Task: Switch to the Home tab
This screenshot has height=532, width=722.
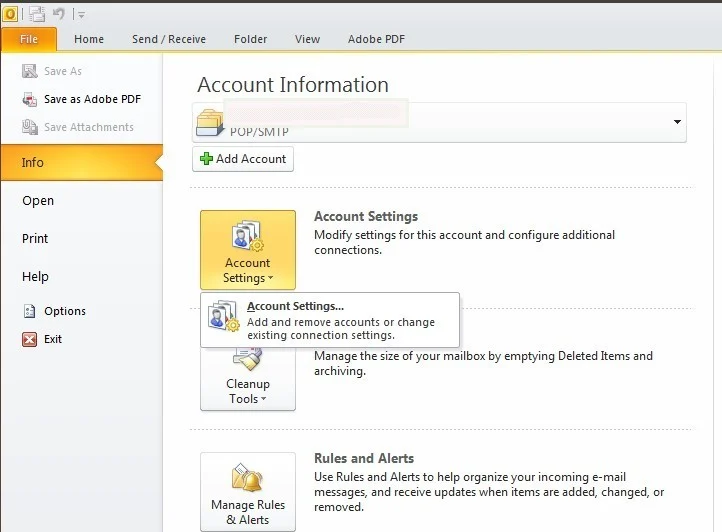Action: [x=89, y=39]
